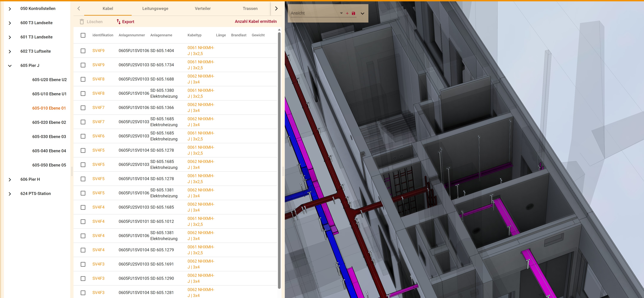
Task: Click the trash Löschen icon
Action: pyautogui.click(x=82, y=22)
